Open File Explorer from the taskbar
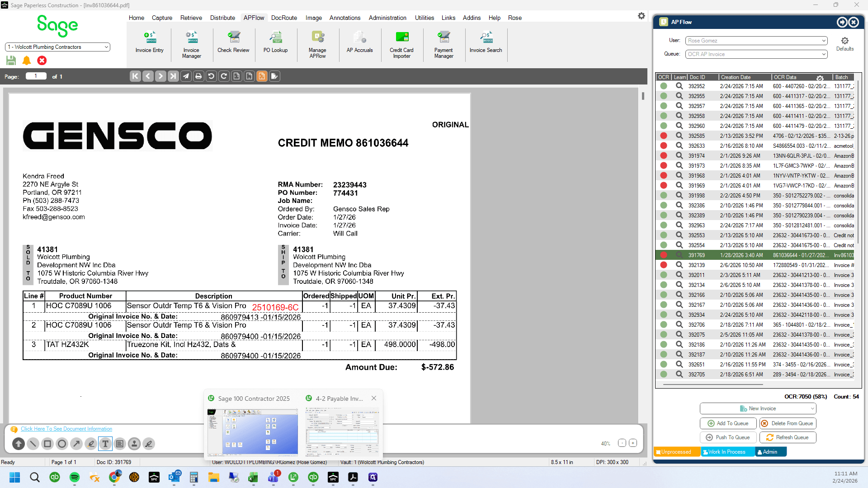The height and width of the screenshot is (488, 868). click(x=214, y=477)
